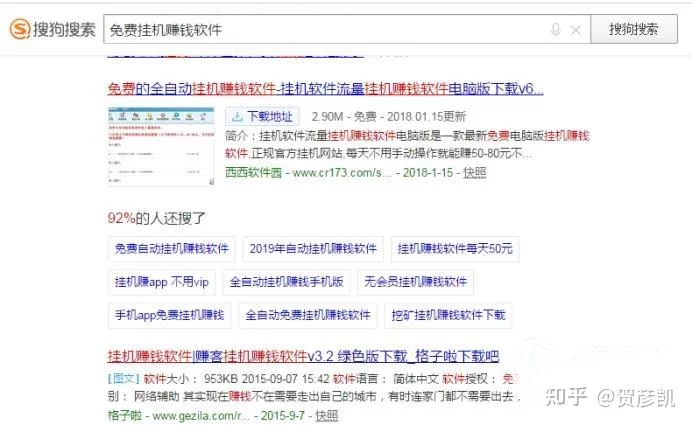Pick related search 手机app免费挂机赚钱
The height and width of the screenshot is (425, 692).
[x=168, y=315]
